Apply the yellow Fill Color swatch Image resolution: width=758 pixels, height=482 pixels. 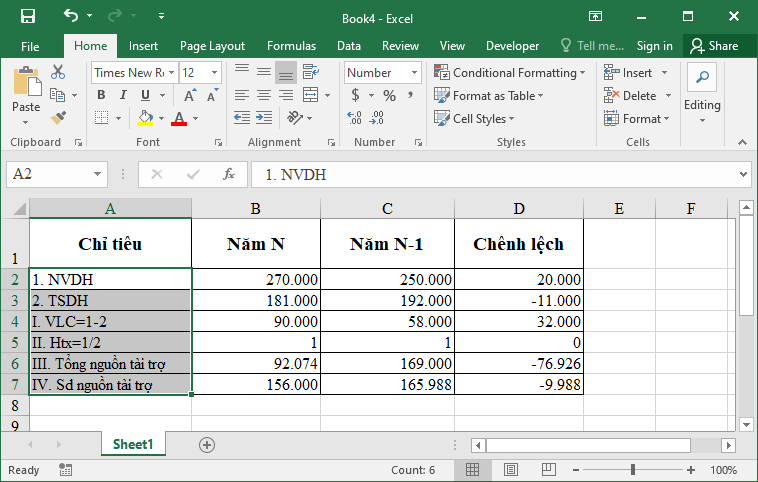(x=146, y=118)
